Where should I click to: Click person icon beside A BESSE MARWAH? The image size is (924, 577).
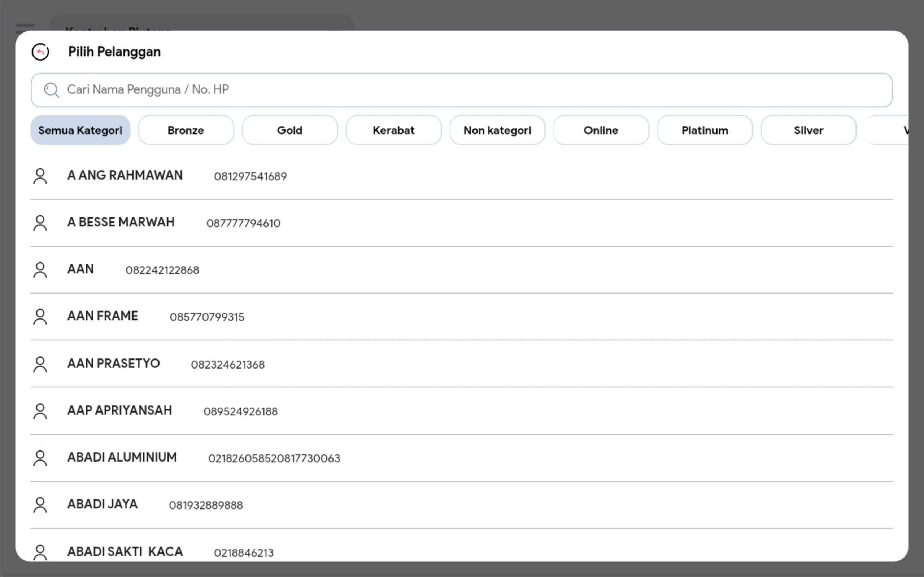pos(40,223)
